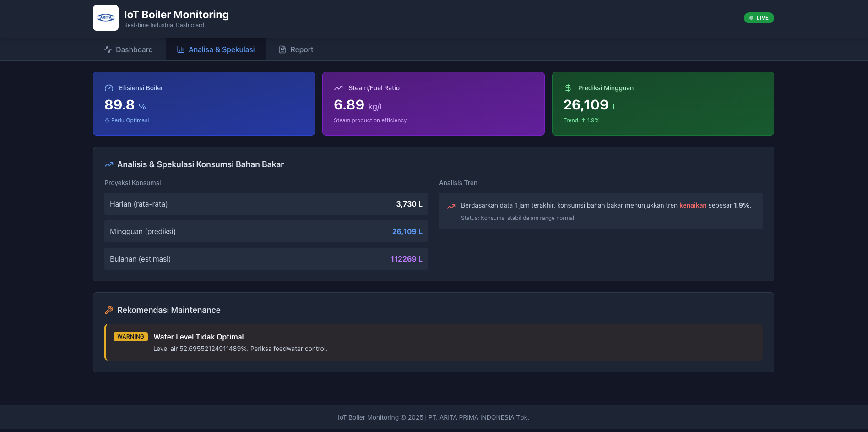Select the Mingguan (prediksi) row

pos(266,231)
